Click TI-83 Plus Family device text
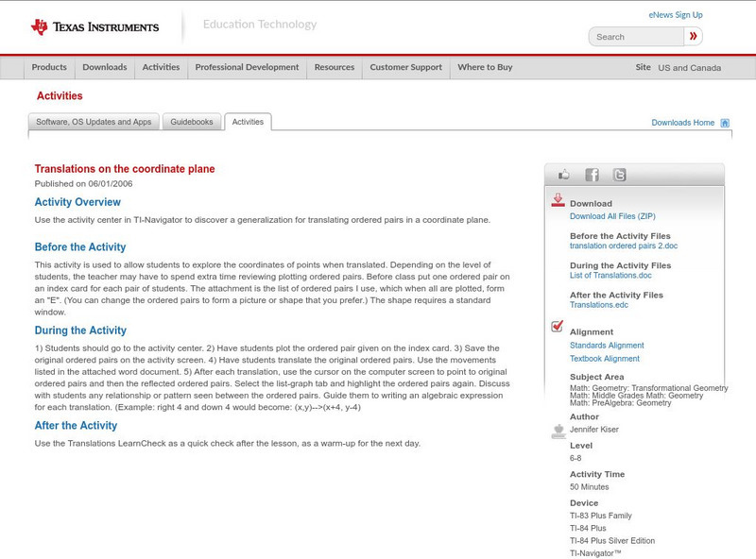Viewport: 756px width, 559px height. click(601, 516)
